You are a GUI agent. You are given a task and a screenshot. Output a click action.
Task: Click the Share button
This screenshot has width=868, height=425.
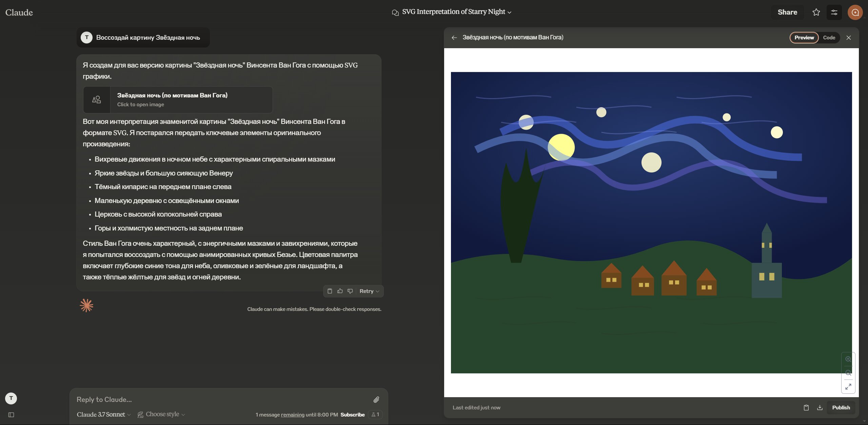[787, 12]
